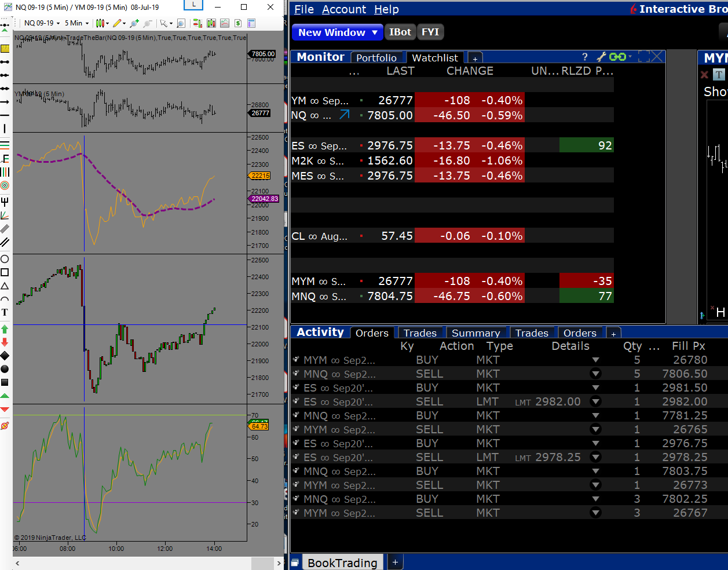Open details dropdown for LMT 2982.00 row
728x570 pixels.
coord(595,401)
